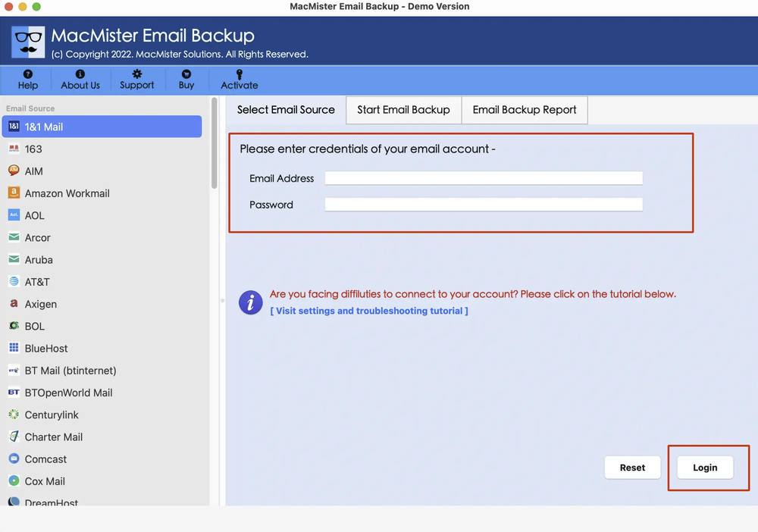Focus the Email Address input field
Screen dimensions: 758x532
[484, 178]
